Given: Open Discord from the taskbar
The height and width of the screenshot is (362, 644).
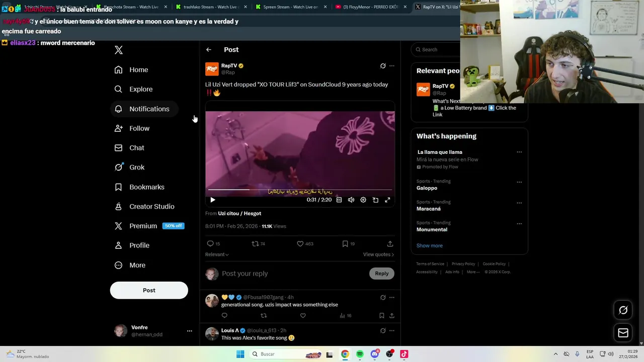Looking at the screenshot, I should point(374,354).
